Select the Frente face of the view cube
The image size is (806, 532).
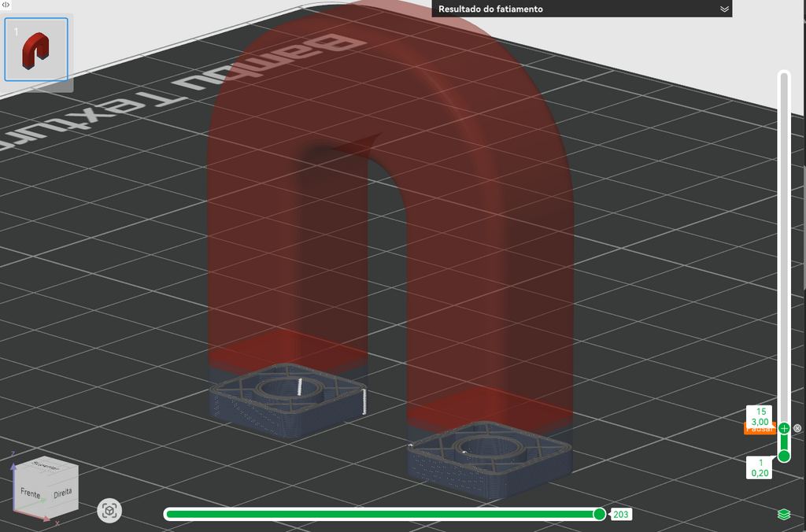(x=31, y=493)
